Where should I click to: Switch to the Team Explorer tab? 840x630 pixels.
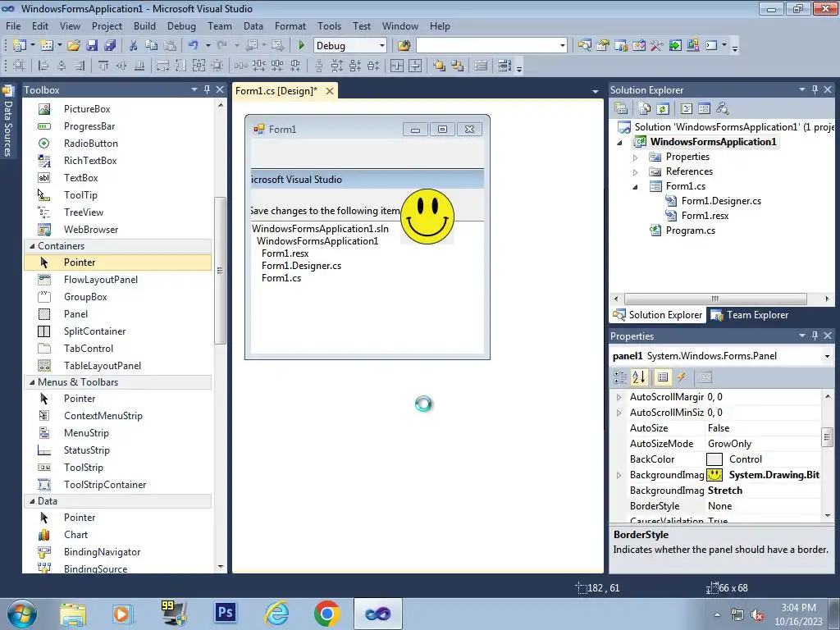tap(750, 315)
